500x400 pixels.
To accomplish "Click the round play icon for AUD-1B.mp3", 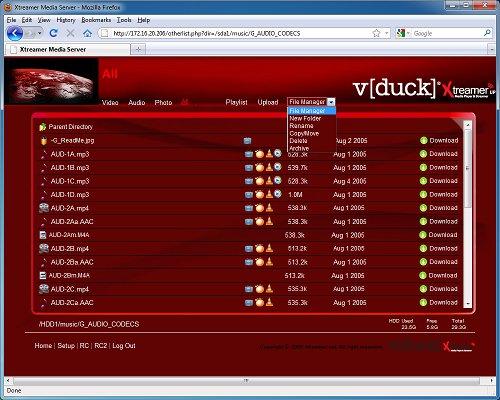I will (x=278, y=167).
